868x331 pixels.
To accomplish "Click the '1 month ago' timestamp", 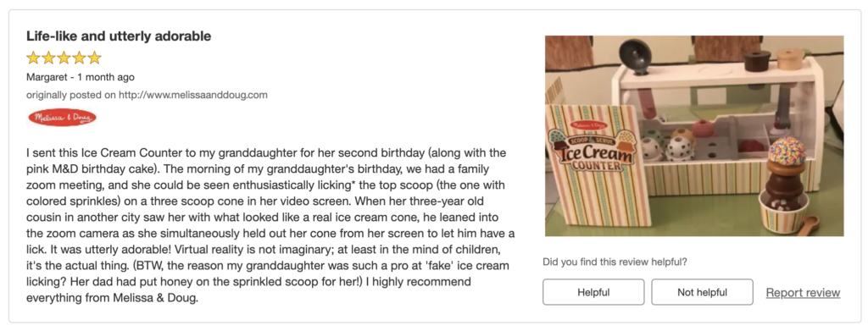I will click(106, 77).
